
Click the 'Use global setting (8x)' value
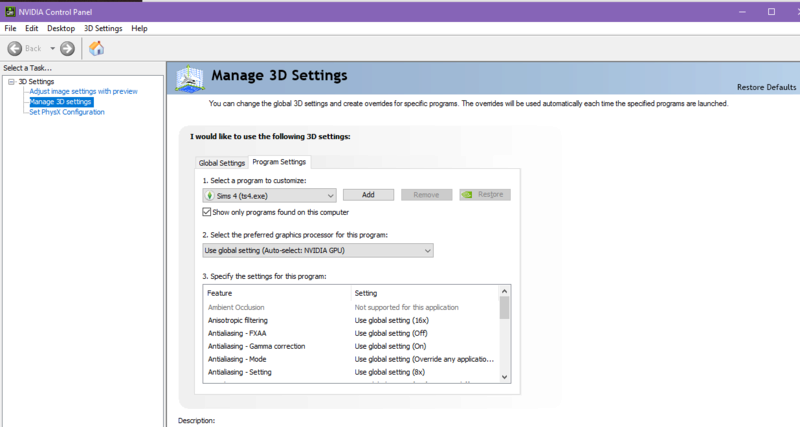click(x=390, y=372)
